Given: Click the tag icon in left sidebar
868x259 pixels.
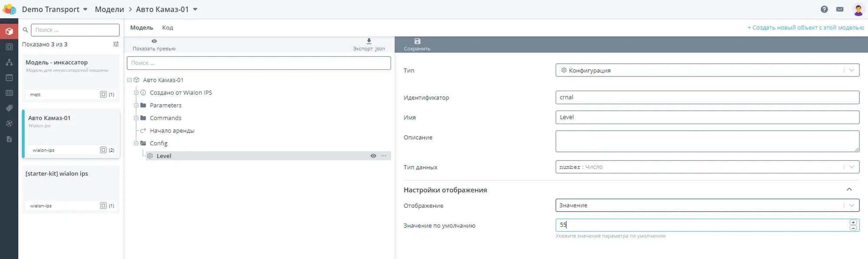Looking at the screenshot, I should click(9, 108).
